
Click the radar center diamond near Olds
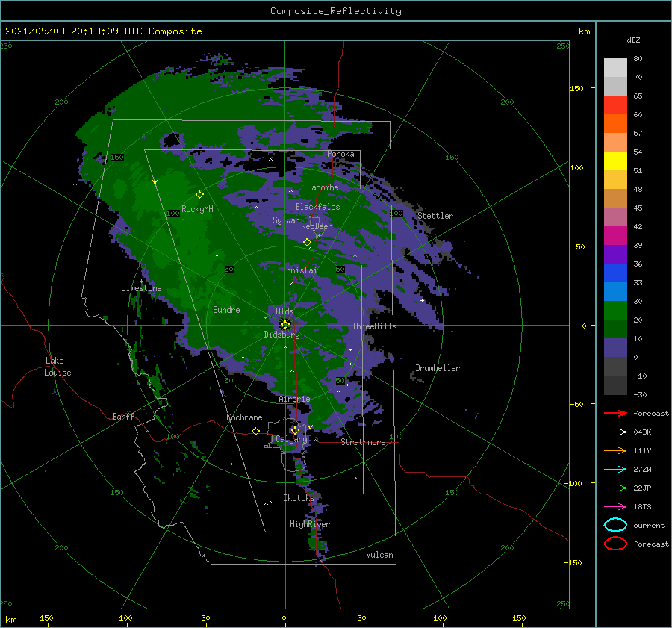[285, 325]
